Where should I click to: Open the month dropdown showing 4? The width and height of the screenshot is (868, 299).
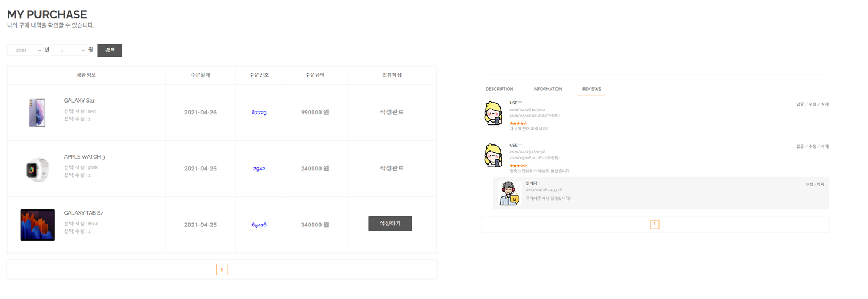(x=69, y=50)
